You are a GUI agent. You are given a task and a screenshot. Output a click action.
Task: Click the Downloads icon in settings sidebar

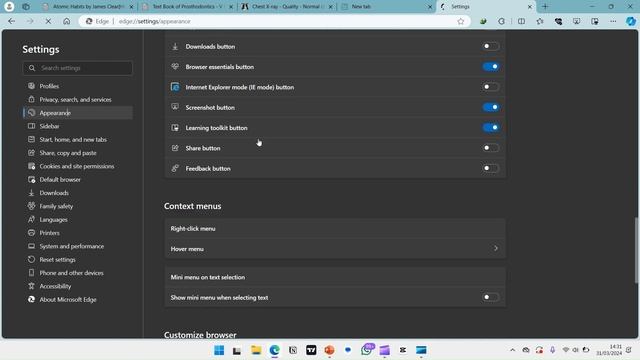pos(31,193)
